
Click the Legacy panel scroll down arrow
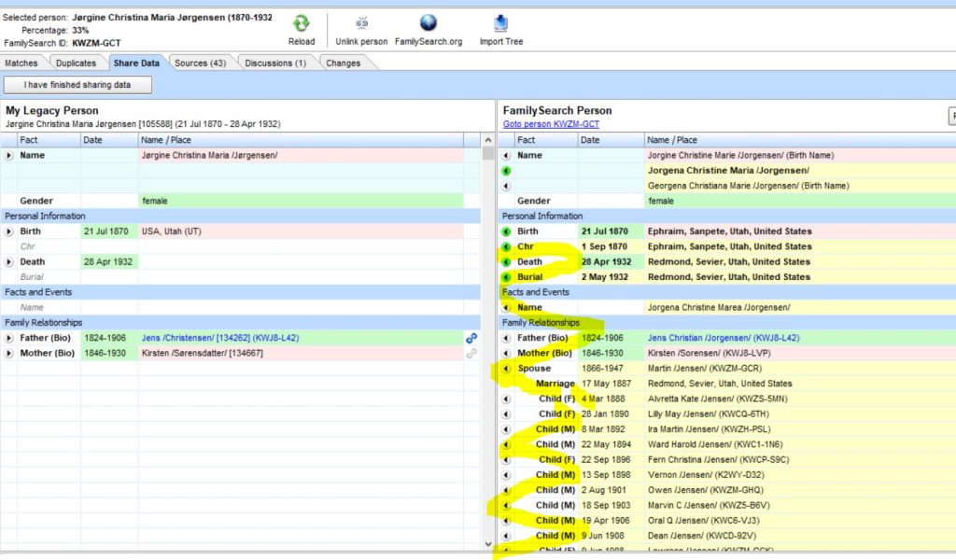point(487,544)
